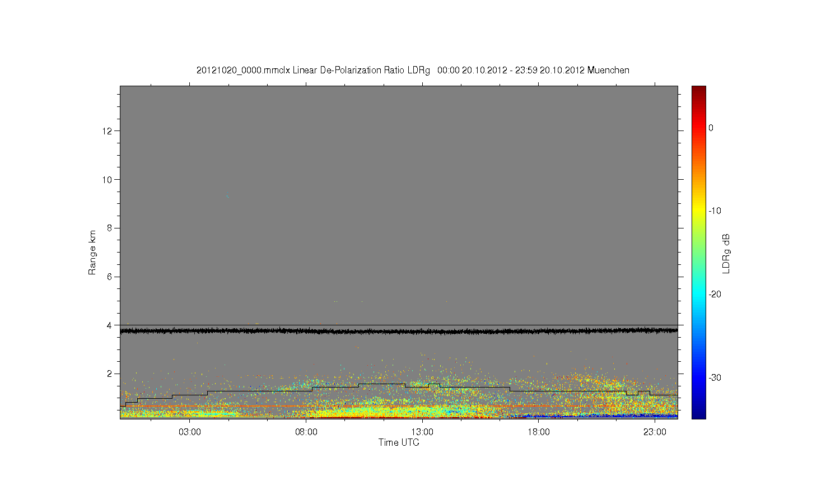Image resolution: width=840 pixels, height=504 pixels.
Task: Click the "LDRg dB" colorbar label
Action: [x=726, y=254]
